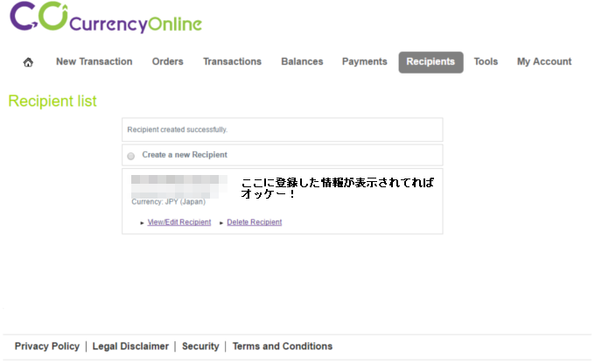Open the Balances section
Viewport: 595px width, 364px height.
(302, 62)
